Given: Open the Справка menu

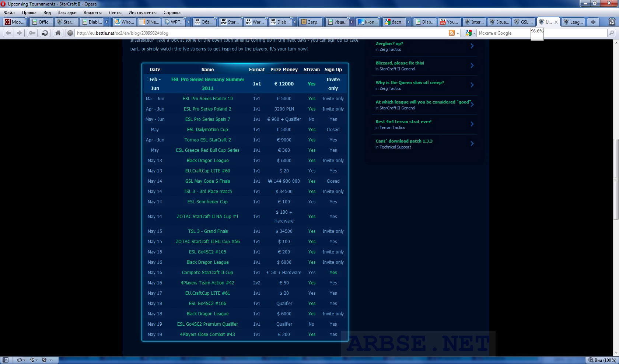Looking at the screenshot, I should point(172,13).
